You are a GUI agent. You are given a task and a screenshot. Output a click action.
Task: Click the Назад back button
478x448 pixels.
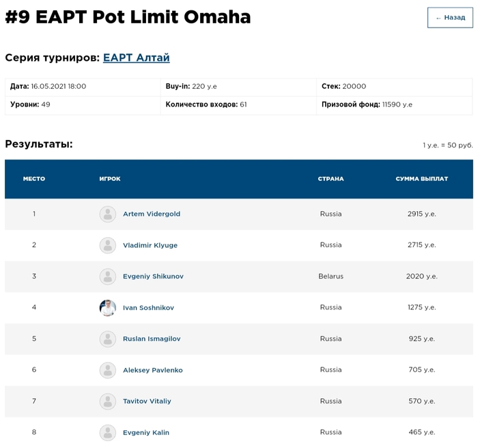point(450,18)
